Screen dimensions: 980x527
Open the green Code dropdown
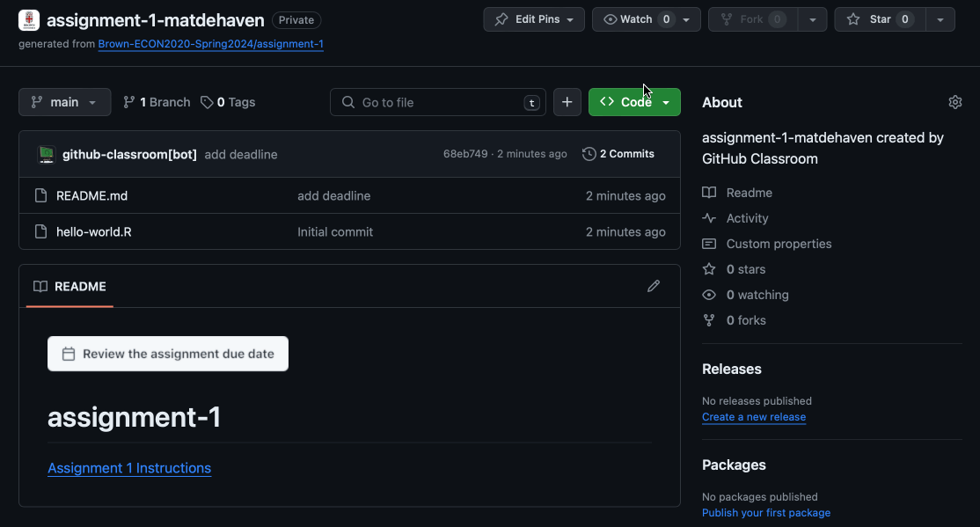pos(634,102)
